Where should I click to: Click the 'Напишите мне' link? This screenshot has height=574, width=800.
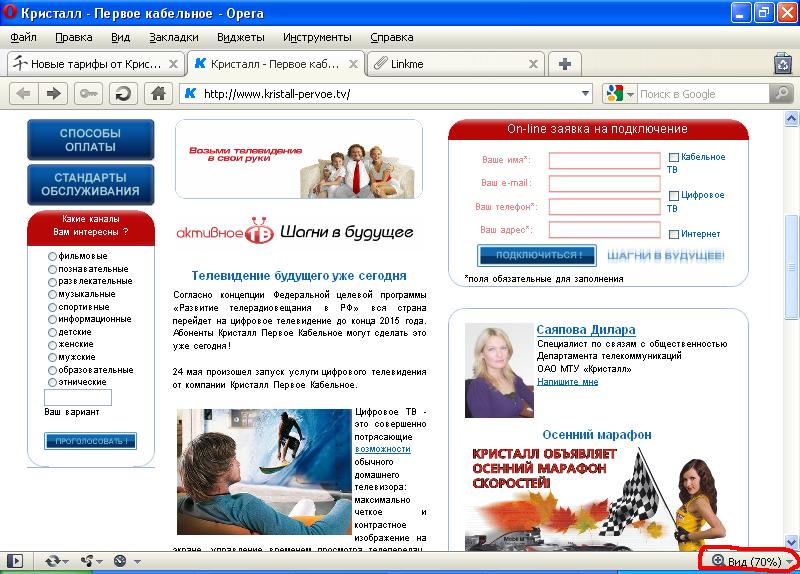pyautogui.click(x=567, y=382)
